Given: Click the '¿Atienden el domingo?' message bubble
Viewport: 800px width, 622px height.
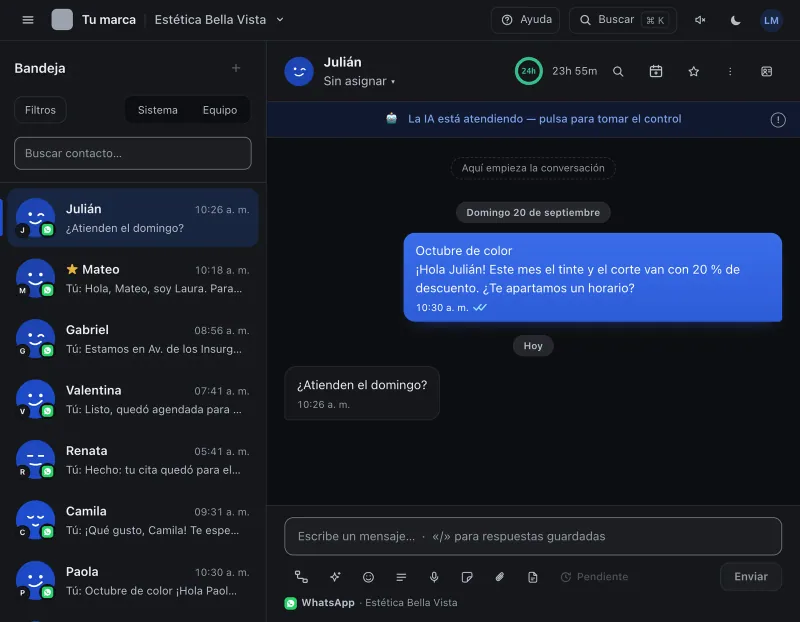Looking at the screenshot, I should (362, 393).
